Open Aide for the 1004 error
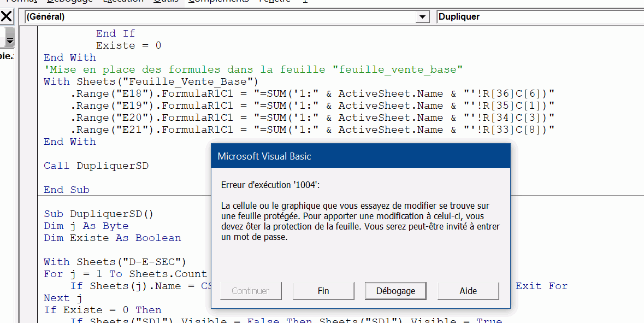The width and height of the screenshot is (644, 323). pyautogui.click(x=468, y=291)
